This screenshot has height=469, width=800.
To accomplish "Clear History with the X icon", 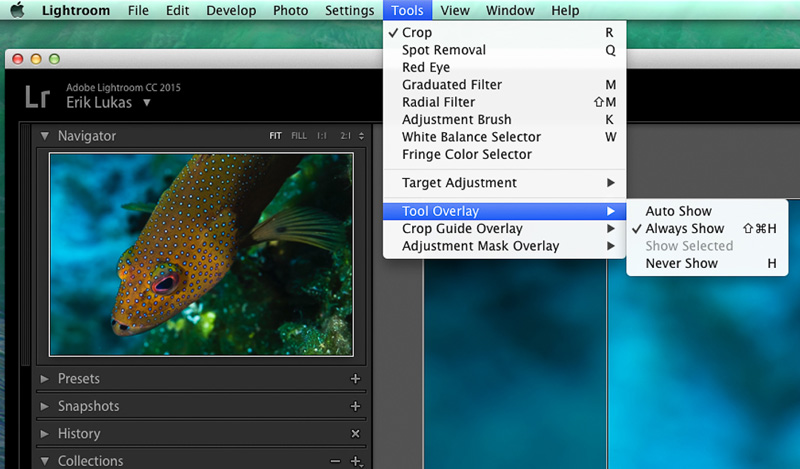I will [355, 434].
